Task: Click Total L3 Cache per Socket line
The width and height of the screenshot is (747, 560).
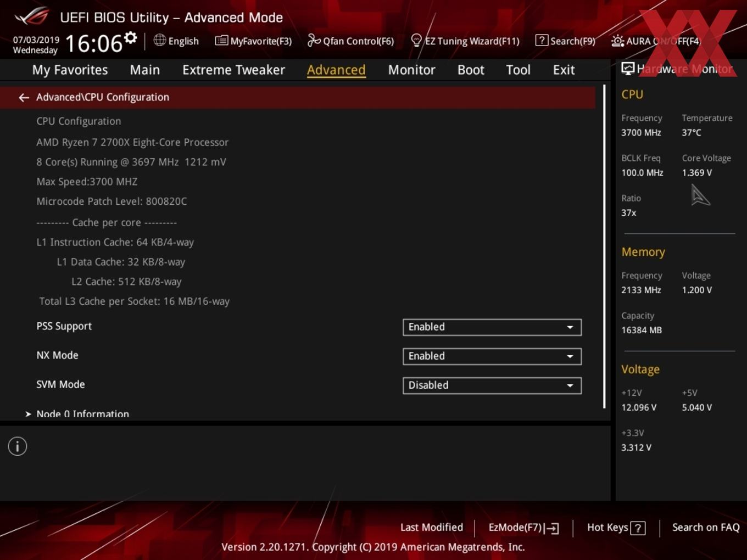Action: [135, 301]
